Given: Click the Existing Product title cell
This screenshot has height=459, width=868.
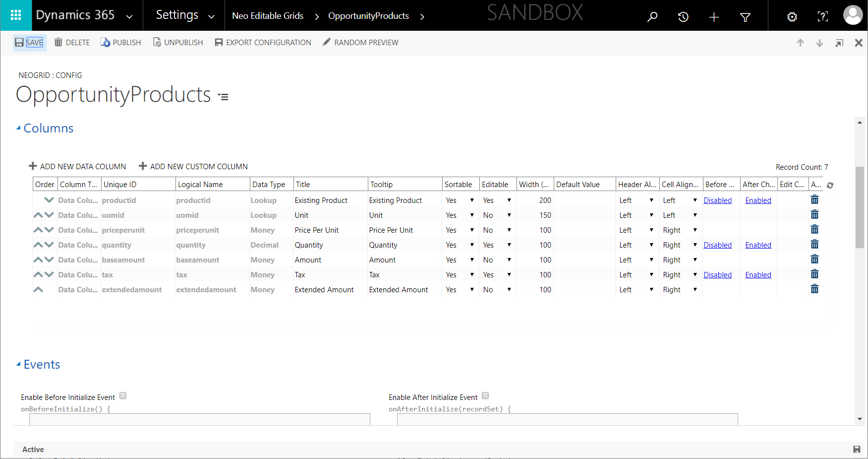Looking at the screenshot, I should coord(330,200).
